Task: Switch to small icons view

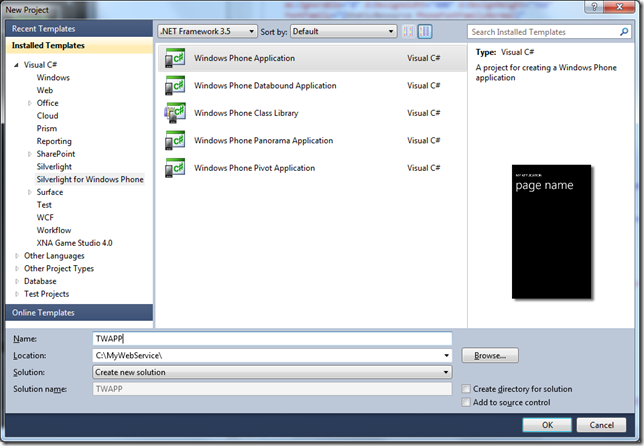Action: (x=408, y=31)
